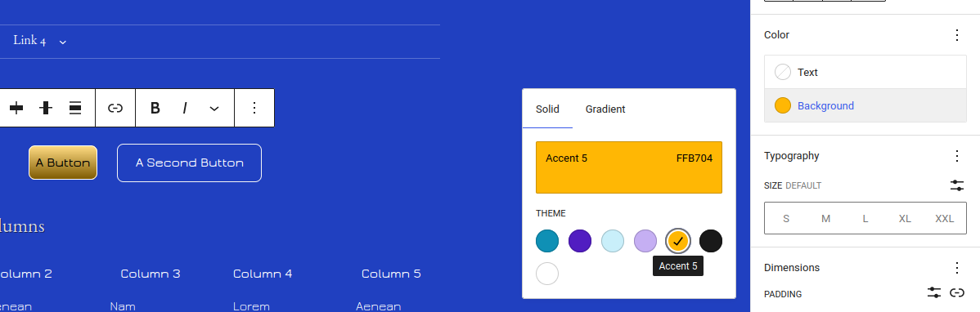980x312 pixels.
Task: Click the Accent 5 FFB704 color preview
Action: pyautogui.click(x=629, y=167)
